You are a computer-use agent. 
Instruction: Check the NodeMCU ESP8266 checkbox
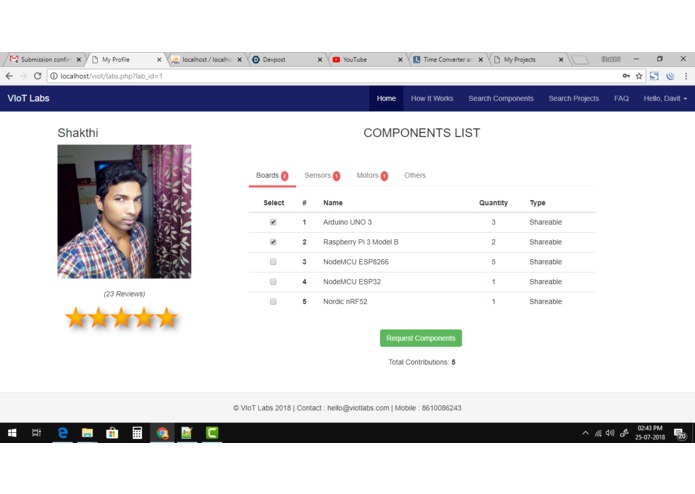(273, 262)
